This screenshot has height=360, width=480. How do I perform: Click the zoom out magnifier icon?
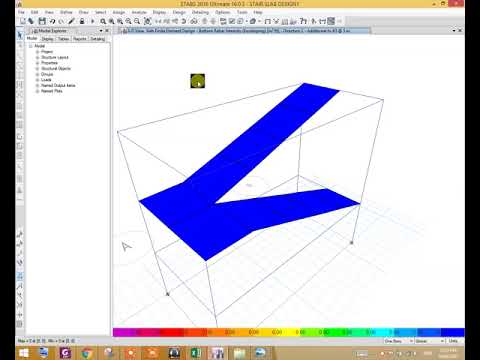tap(137, 21)
